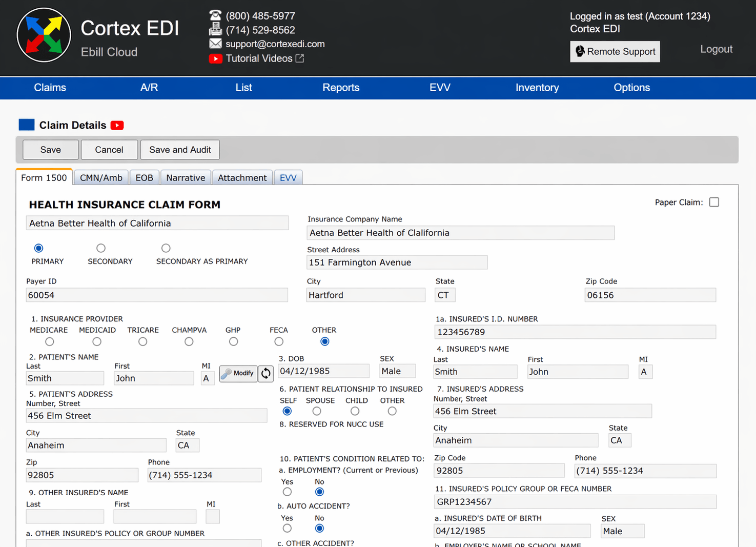Viewport: 756px width, 547px height.
Task: Click Other Insured's Last name field
Action: point(65,516)
